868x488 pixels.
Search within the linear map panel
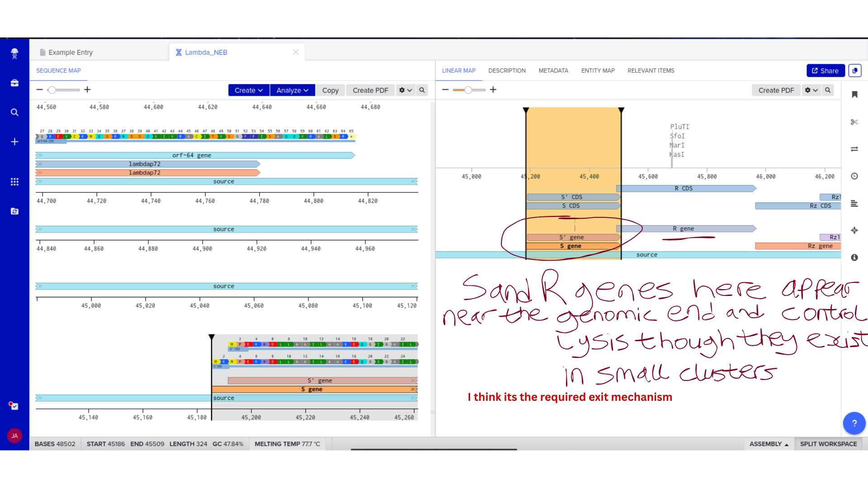coord(828,90)
